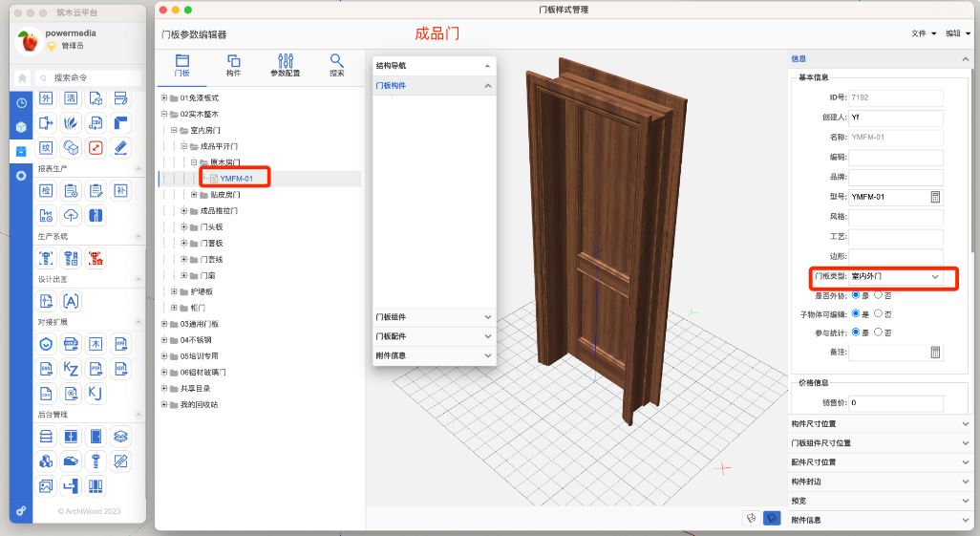This screenshot has width=980, height=536.
Task: Expand the 门板组件 section
Action: click(434, 317)
